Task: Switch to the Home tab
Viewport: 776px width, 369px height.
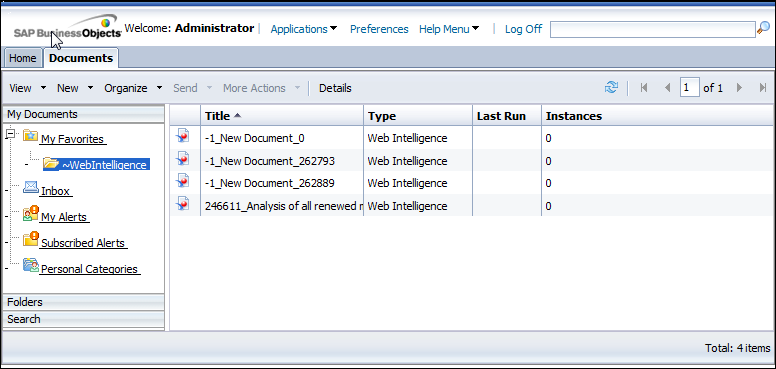Action: (x=23, y=58)
